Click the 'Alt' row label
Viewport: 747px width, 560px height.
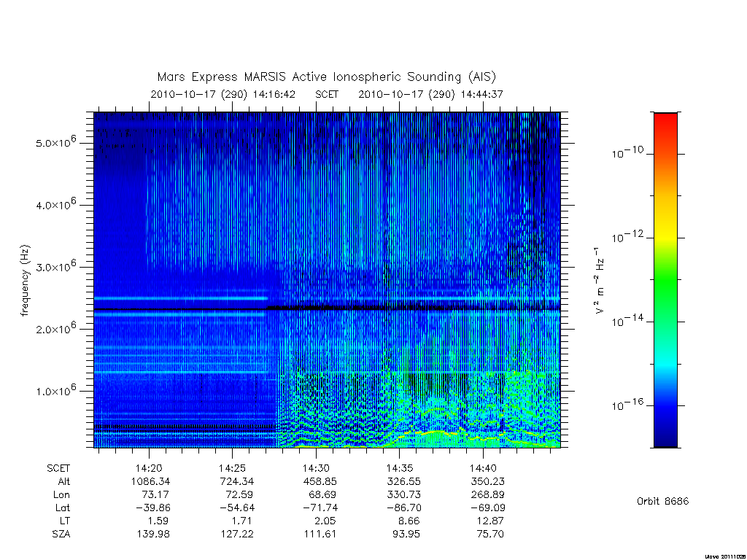coord(64,481)
